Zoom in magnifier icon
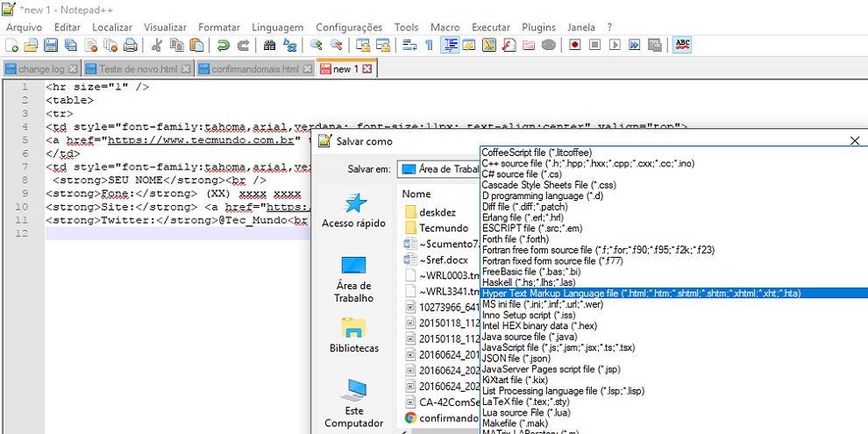The width and height of the screenshot is (868, 434). click(x=317, y=46)
